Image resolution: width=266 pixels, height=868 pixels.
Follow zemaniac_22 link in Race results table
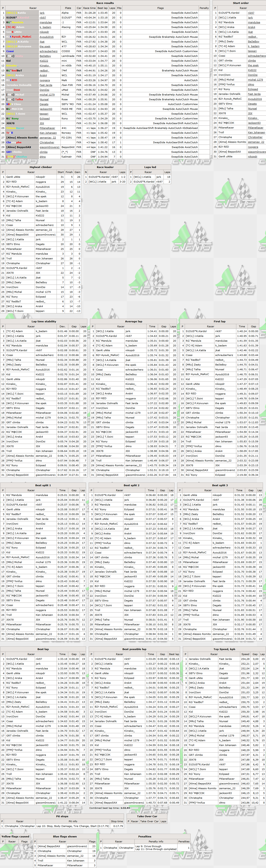pos(47,137)
